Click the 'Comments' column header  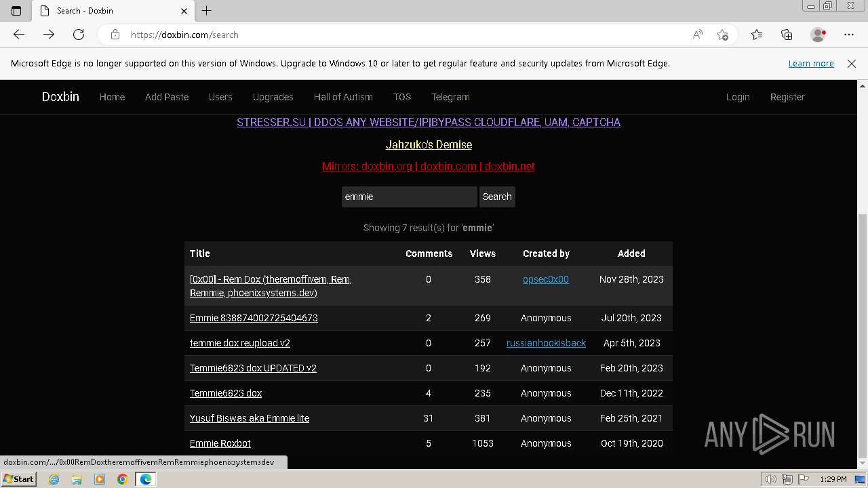pyautogui.click(x=429, y=253)
